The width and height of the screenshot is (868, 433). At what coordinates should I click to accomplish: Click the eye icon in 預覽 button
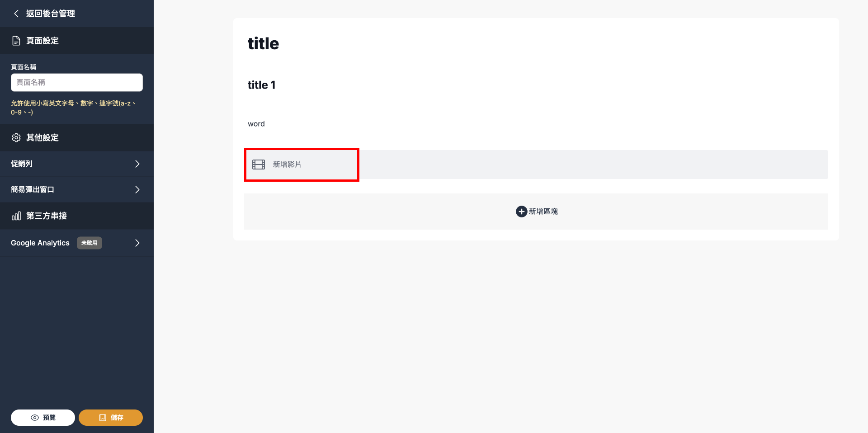coord(35,418)
